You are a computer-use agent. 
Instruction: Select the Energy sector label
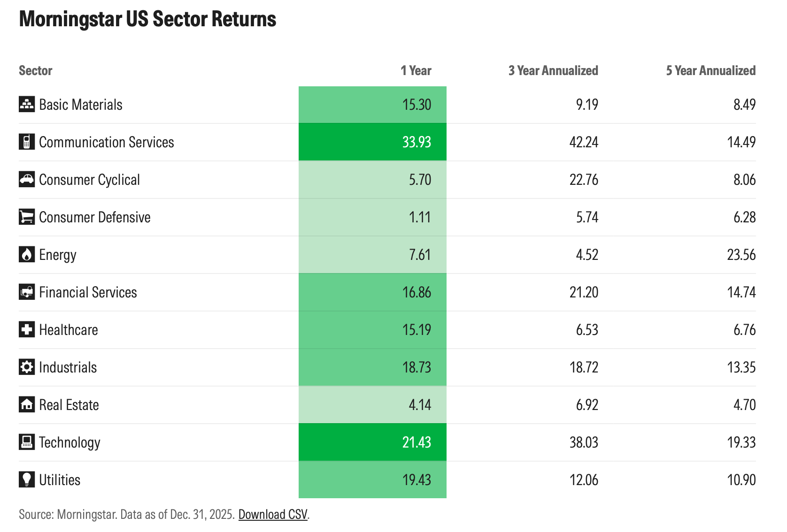coord(57,254)
